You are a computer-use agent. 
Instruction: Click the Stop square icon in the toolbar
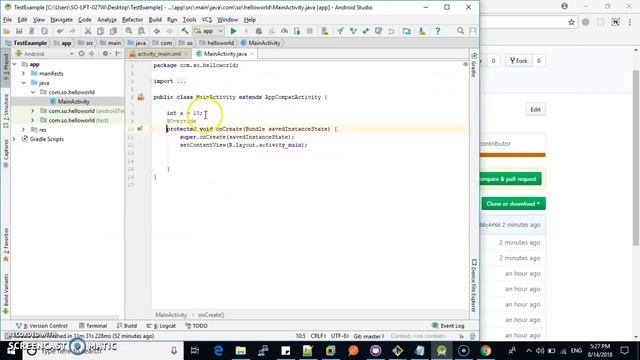[310, 31]
